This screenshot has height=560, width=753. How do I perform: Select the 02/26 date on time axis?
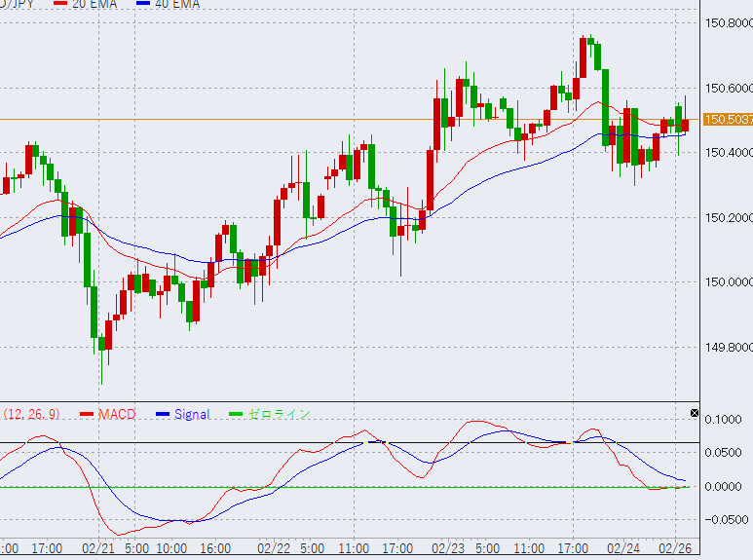tap(675, 548)
